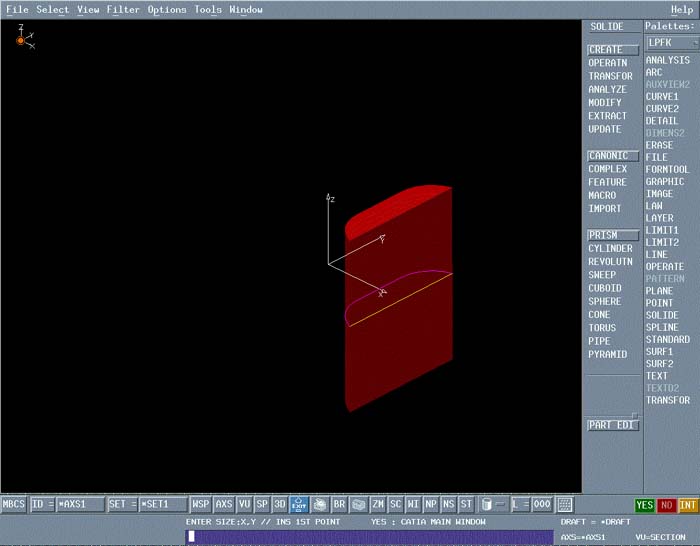Click the ZM zoom toolbar button
This screenshot has height=546, width=700.
[378, 505]
